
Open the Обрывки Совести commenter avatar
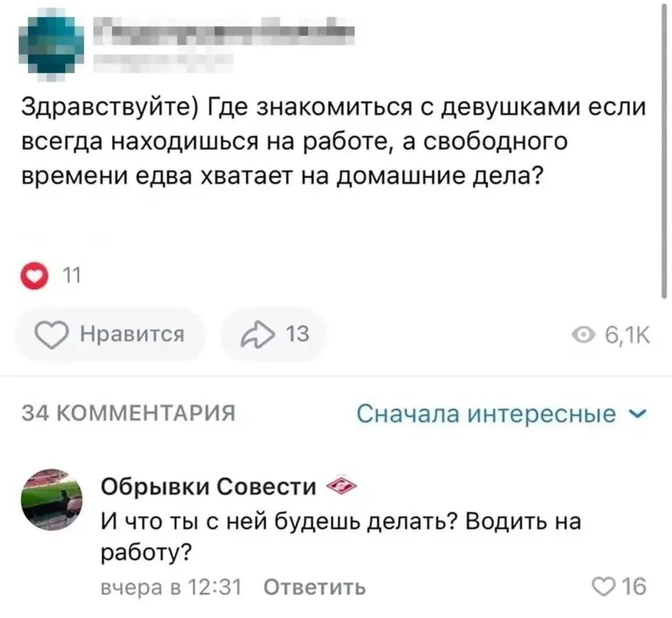pyautogui.click(x=51, y=499)
